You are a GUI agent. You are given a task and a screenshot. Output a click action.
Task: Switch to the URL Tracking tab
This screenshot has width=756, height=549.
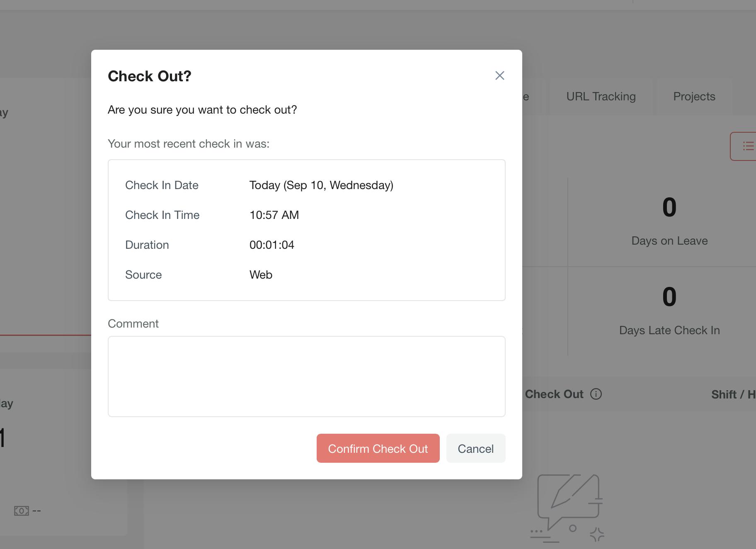tap(601, 97)
